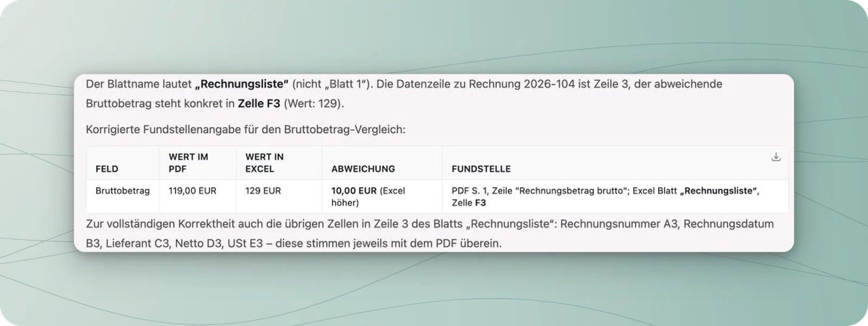Download the table via the download icon
The image size is (868, 326).
pyautogui.click(x=776, y=157)
